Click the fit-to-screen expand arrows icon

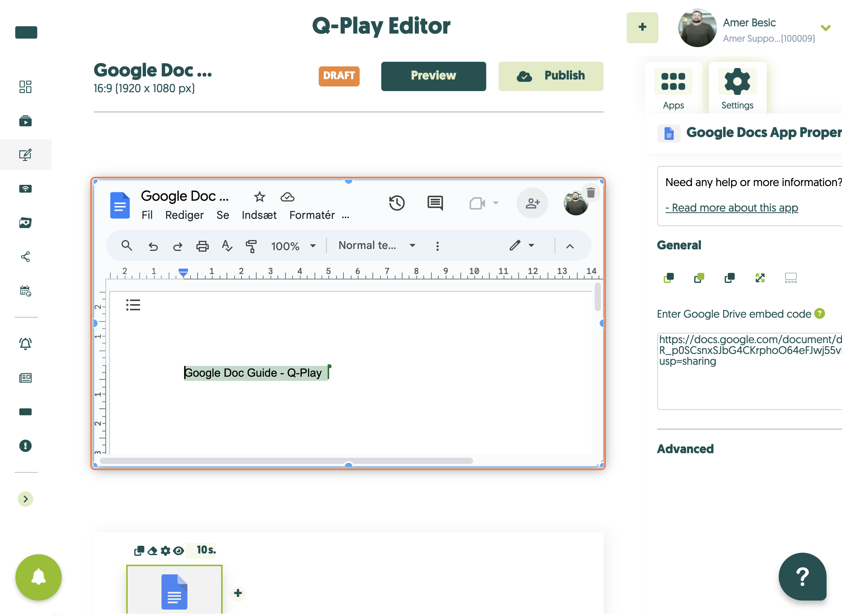pyautogui.click(x=760, y=278)
